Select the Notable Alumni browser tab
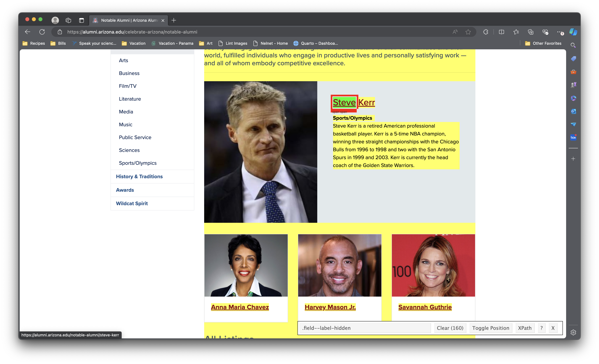Image resolution: width=599 pixels, height=364 pixels. (126, 20)
